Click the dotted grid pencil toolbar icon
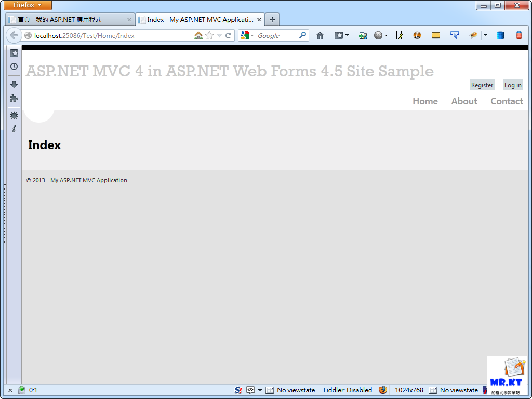 pos(398,35)
